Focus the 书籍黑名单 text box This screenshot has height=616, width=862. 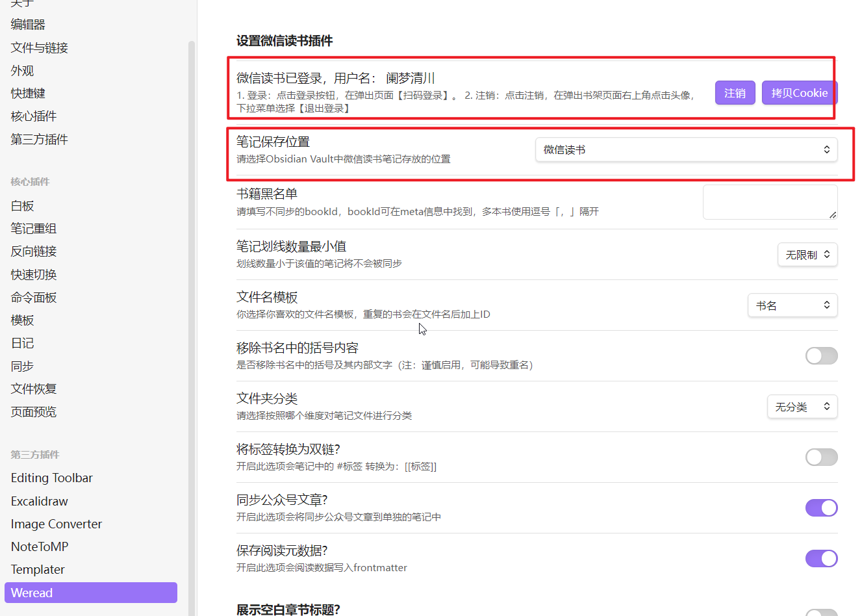770,202
